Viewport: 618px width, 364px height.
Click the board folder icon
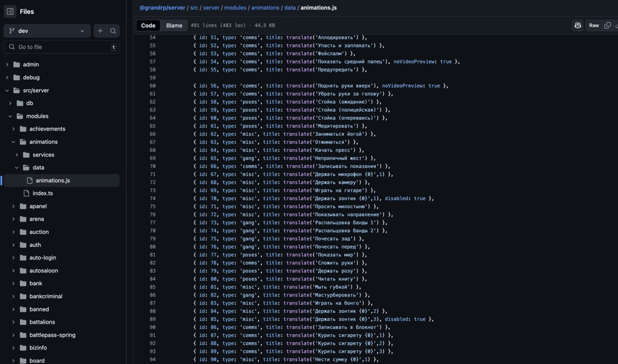point(23,360)
